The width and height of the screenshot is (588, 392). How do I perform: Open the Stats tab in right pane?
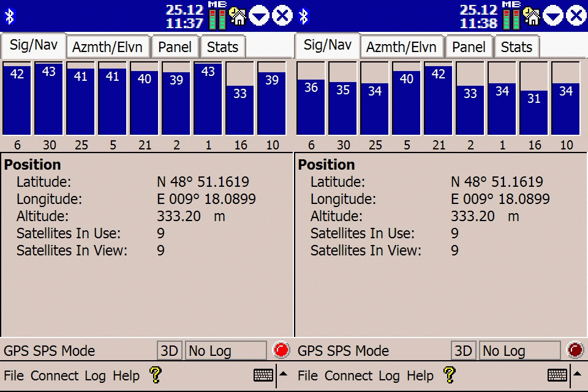[516, 47]
